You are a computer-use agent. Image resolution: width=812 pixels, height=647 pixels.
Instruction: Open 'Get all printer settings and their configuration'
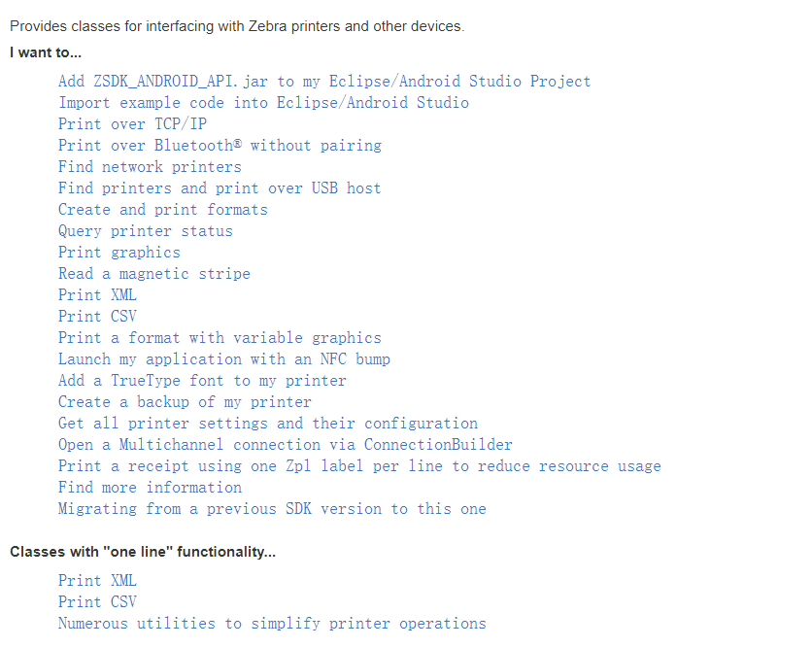(267, 424)
